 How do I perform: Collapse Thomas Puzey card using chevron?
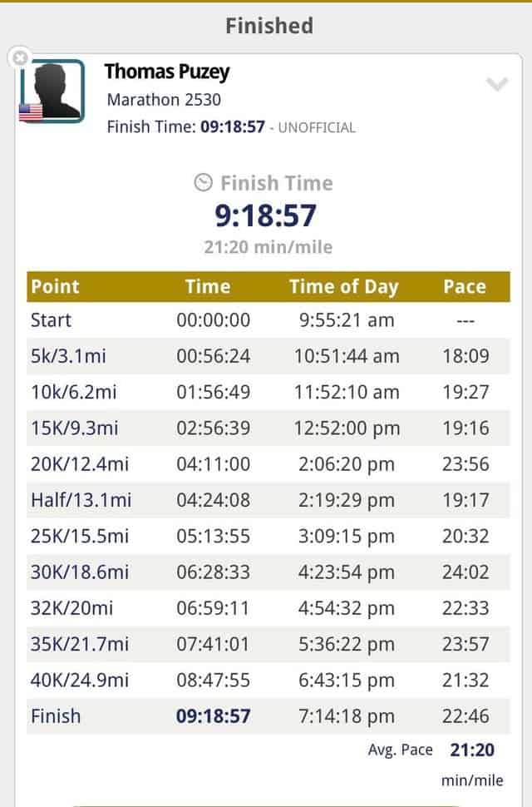497,84
